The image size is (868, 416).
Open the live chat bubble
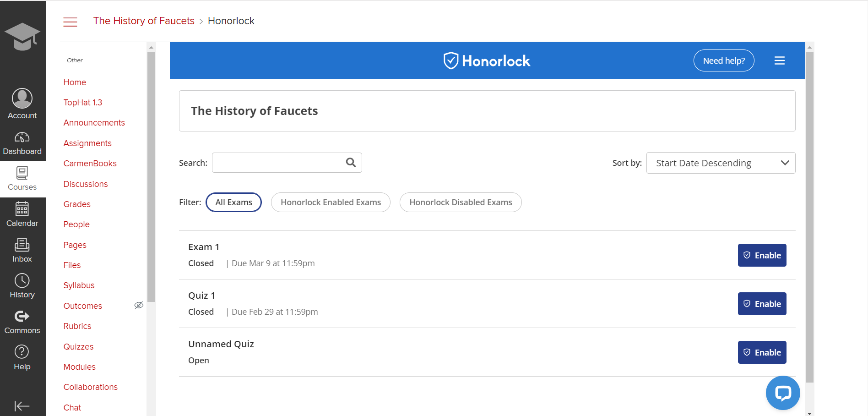[x=782, y=393]
